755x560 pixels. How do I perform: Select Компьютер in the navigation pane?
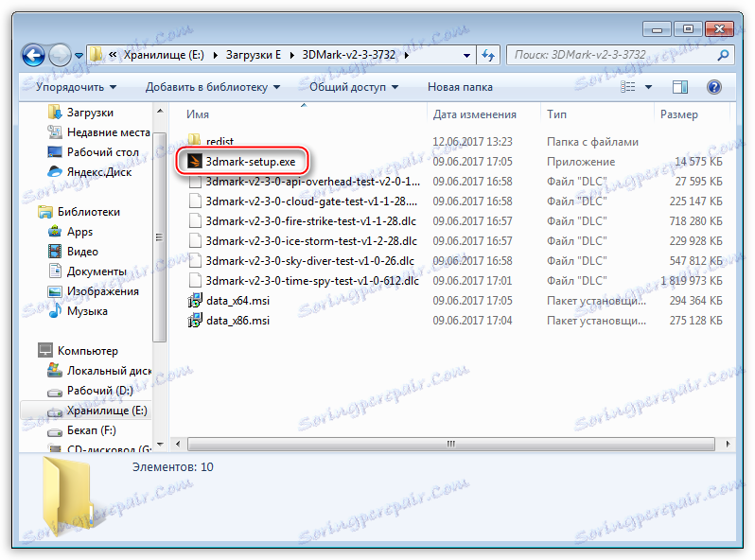coord(79,351)
